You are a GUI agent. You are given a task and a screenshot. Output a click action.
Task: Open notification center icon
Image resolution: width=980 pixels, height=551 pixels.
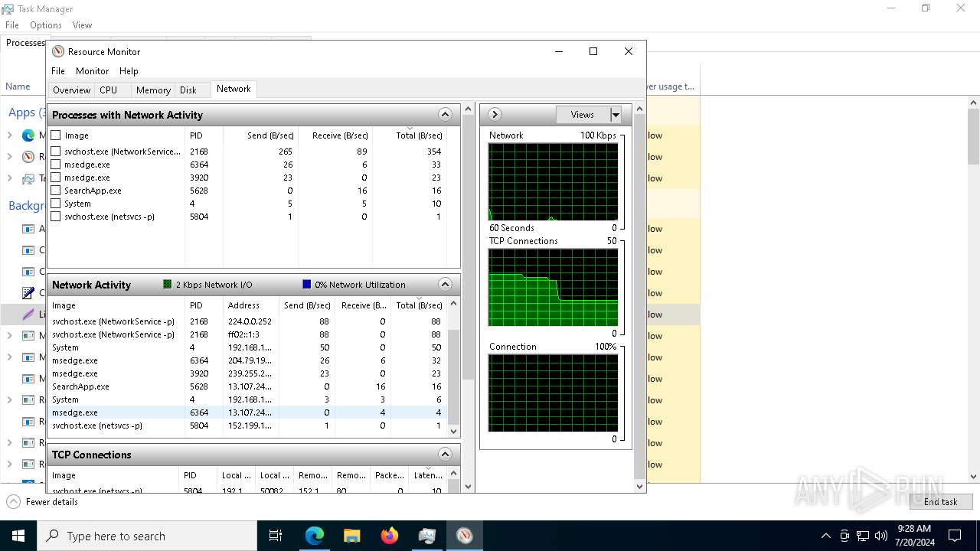click(x=955, y=536)
